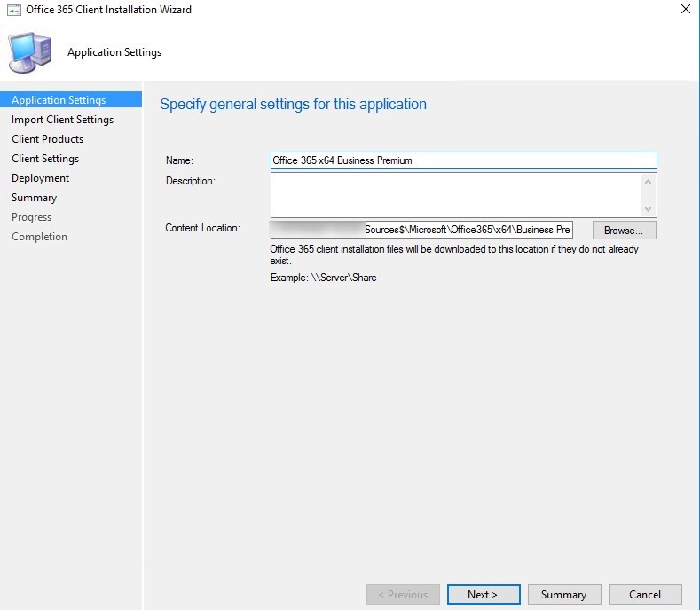Click the 'Application Settings' header title text
Screen dimensions: 700x610
click(114, 52)
